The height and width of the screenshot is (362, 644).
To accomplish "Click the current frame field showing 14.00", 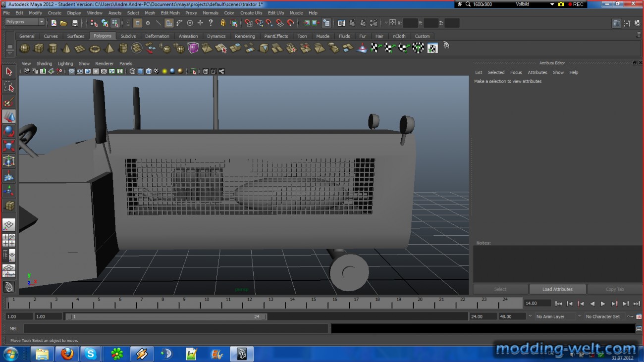I will 537,303.
